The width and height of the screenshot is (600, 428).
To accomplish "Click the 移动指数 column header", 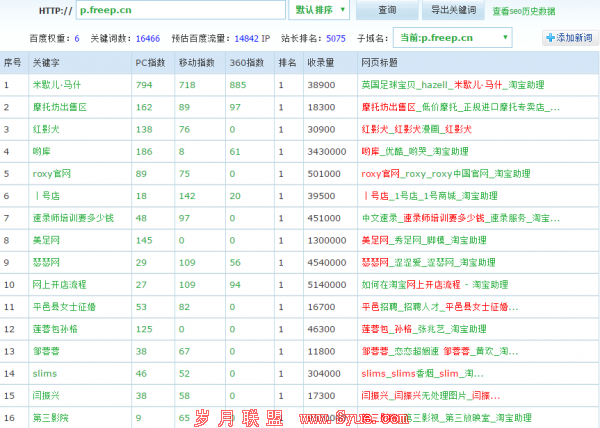I will [x=196, y=63].
